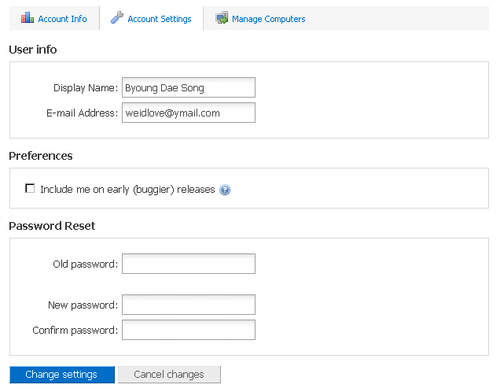This screenshot has width=500, height=392.
Task: Focus the Display Name text field
Action: [x=189, y=88]
